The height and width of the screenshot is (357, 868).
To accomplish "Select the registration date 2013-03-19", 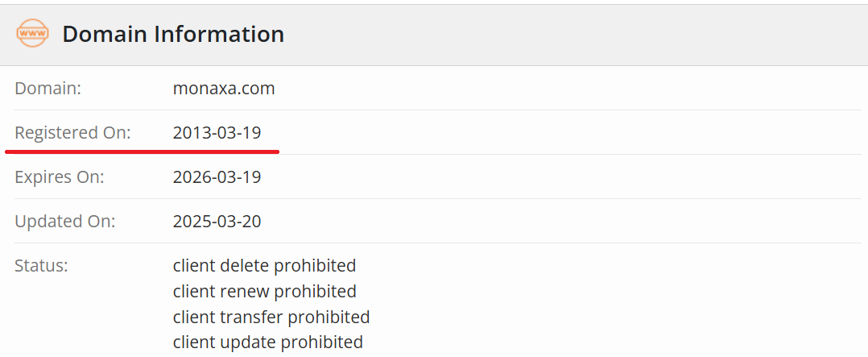I will (217, 133).
